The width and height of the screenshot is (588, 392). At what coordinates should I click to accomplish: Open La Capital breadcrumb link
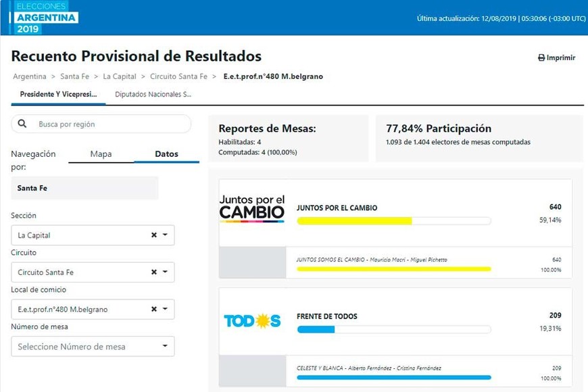click(x=120, y=76)
